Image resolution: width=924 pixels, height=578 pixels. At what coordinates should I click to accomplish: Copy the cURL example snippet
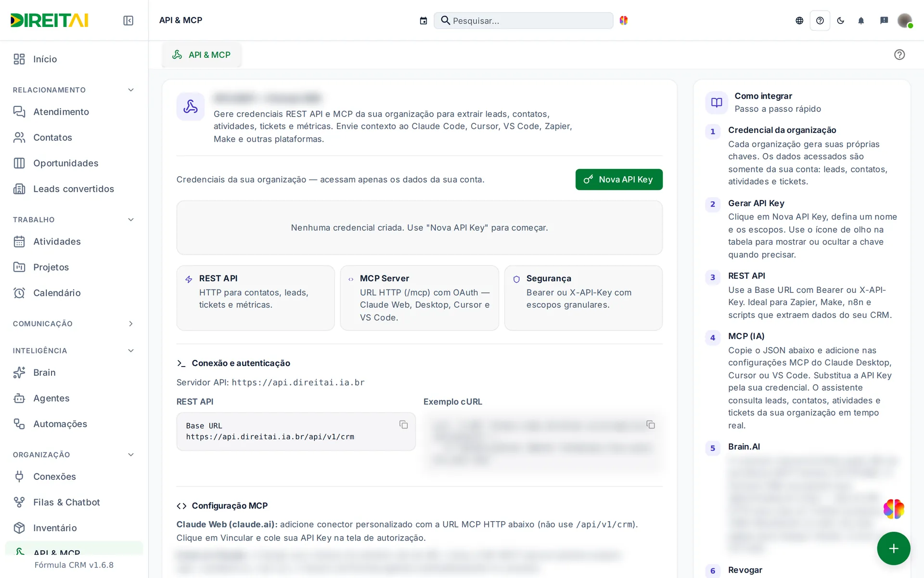pos(651,424)
